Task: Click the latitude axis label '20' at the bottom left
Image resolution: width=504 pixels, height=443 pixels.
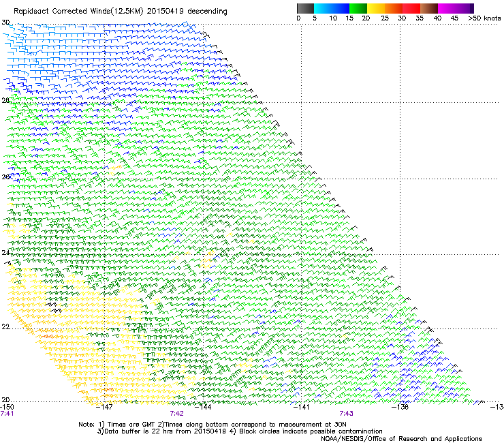Action: pos(5,400)
